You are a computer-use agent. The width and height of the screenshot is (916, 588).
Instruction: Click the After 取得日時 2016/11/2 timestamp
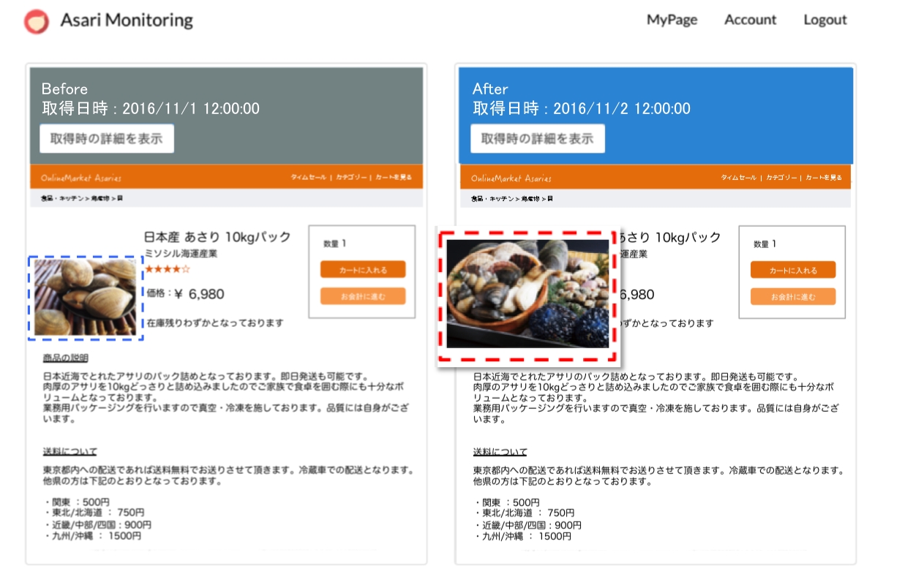(x=581, y=109)
